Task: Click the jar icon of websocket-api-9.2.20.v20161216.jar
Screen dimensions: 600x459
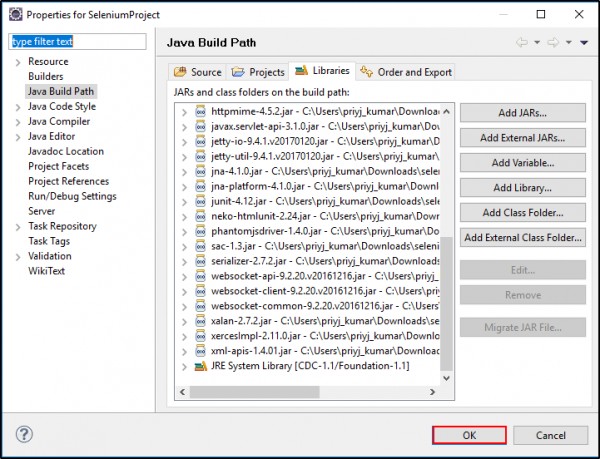Action: (201, 276)
